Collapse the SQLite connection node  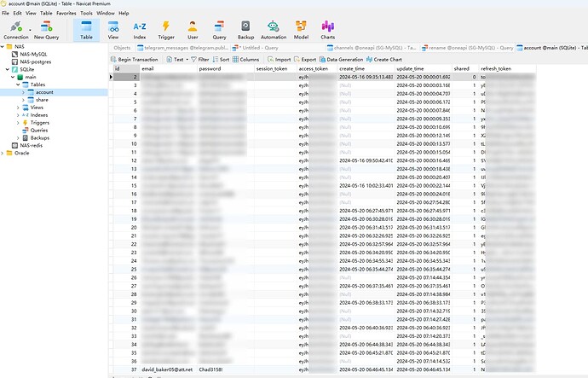(8, 69)
